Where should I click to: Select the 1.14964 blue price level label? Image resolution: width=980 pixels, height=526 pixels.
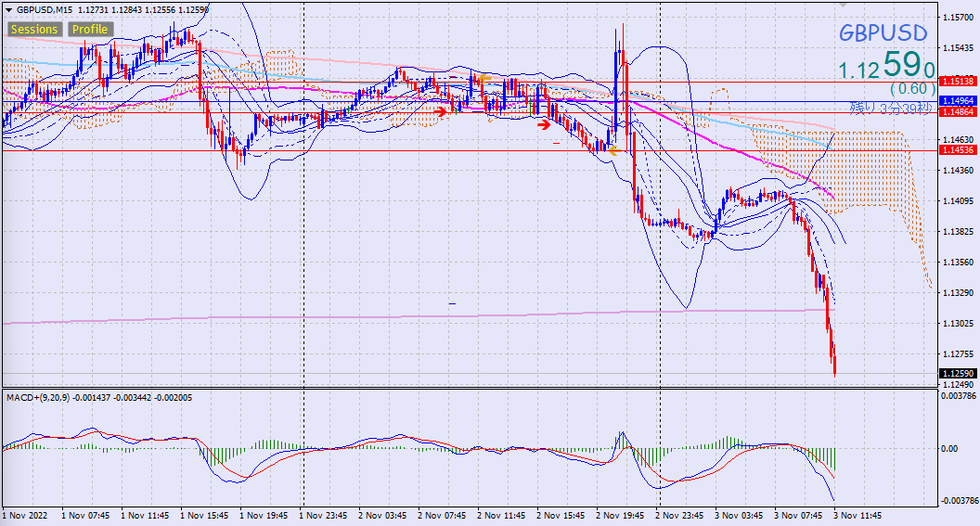[958, 101]
